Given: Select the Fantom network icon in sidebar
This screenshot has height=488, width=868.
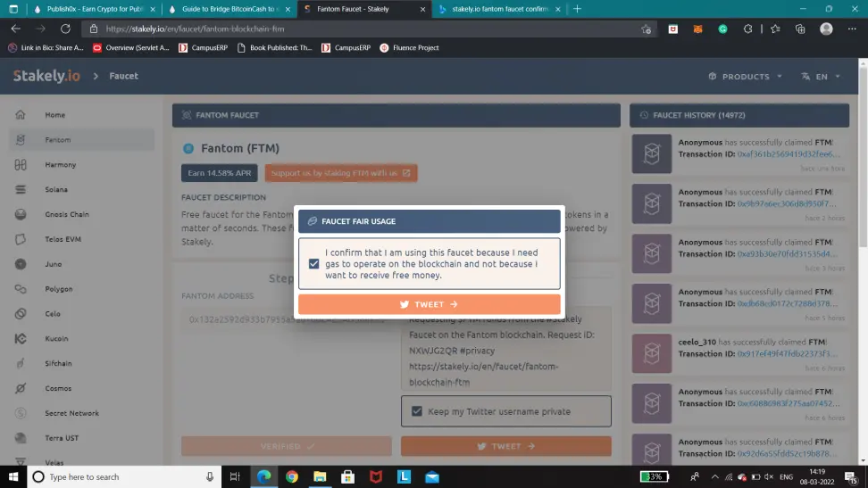Looking at the screenshot, I should pyautogui.click(x=21, y=139).
